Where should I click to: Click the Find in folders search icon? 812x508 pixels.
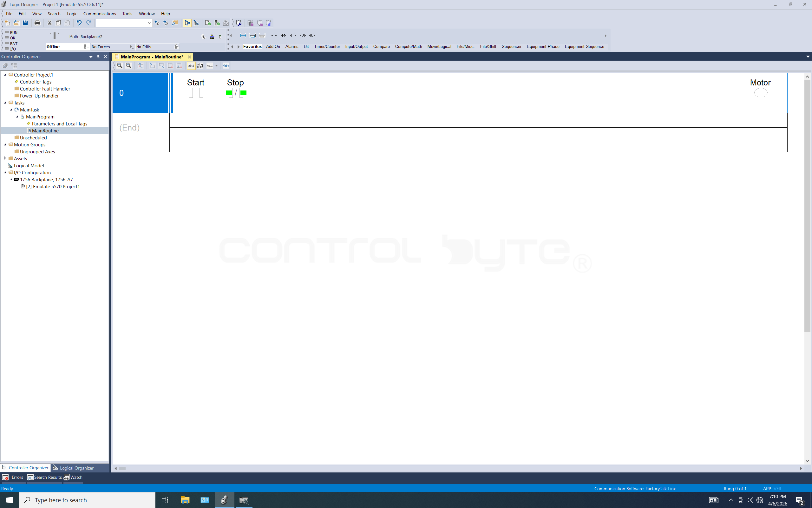pyautogui.click(x=175, y=23)
